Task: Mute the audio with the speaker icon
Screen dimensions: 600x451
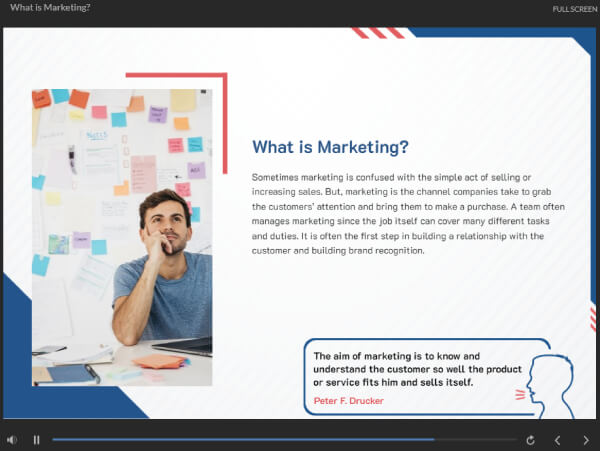Action: coord(12,439)
